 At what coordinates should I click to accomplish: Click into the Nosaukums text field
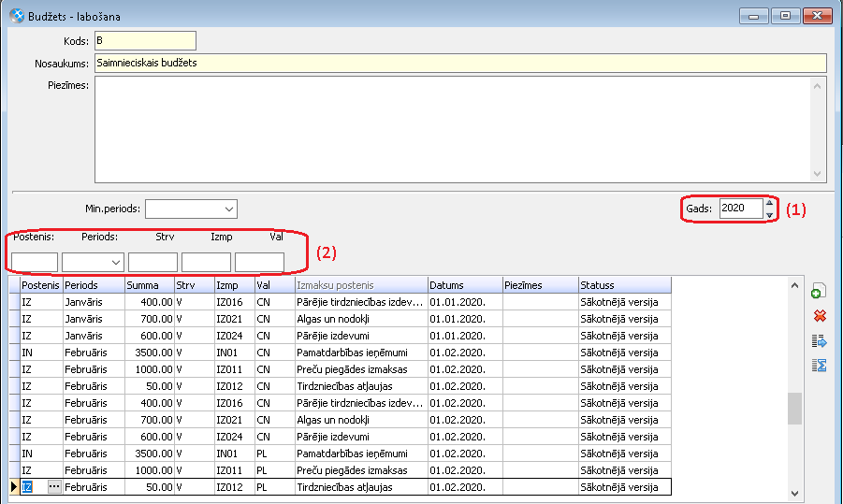459,64
